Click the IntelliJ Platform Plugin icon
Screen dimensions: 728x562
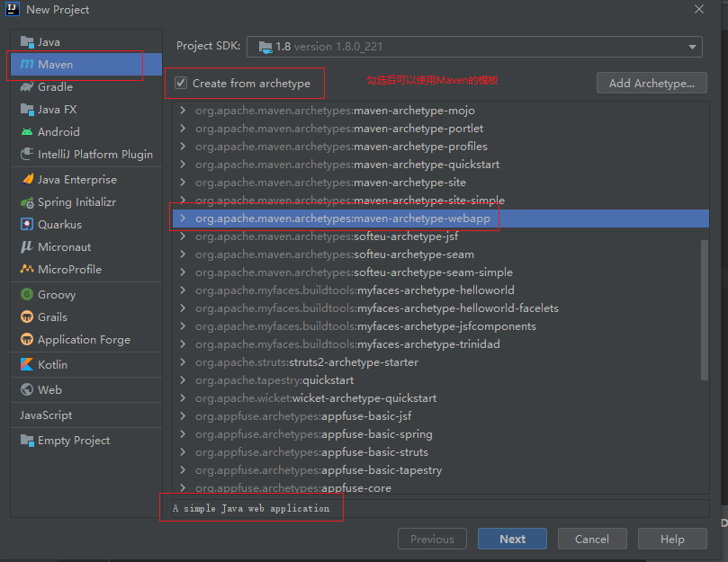27,154
